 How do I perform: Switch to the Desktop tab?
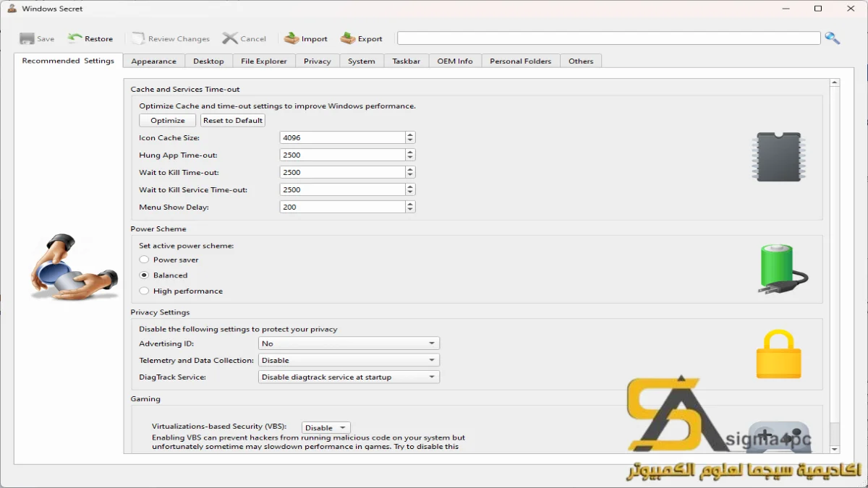click(208, 61)
